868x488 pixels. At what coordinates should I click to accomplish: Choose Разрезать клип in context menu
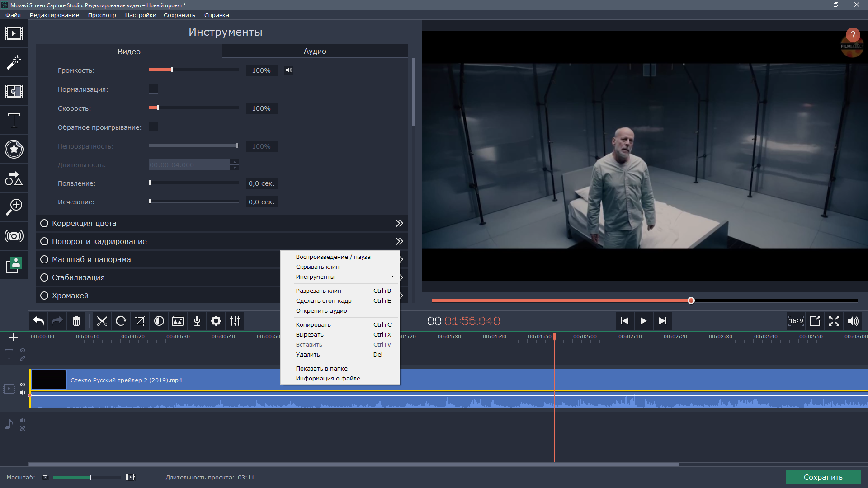coord(340,291)
